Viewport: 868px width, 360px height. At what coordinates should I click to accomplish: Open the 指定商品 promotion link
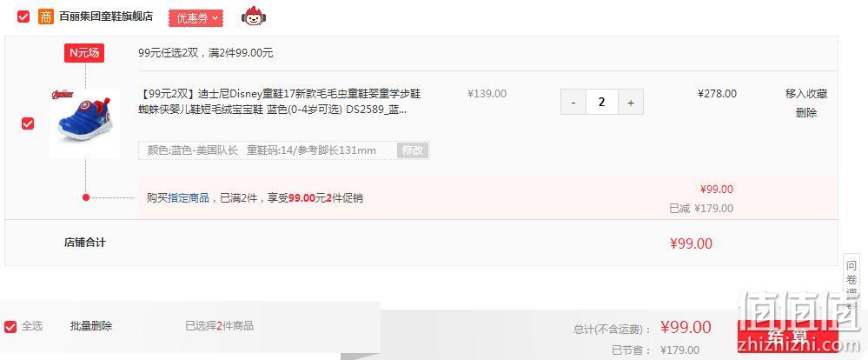click(x=189, y=197)
